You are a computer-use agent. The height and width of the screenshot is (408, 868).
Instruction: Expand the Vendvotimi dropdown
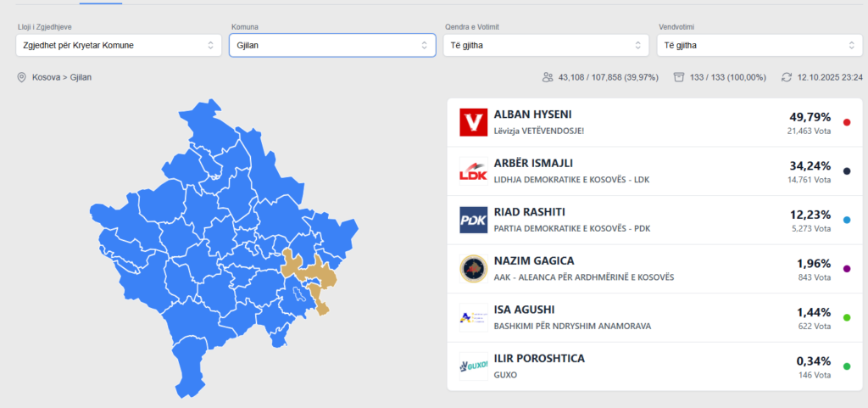click(759, 45)
